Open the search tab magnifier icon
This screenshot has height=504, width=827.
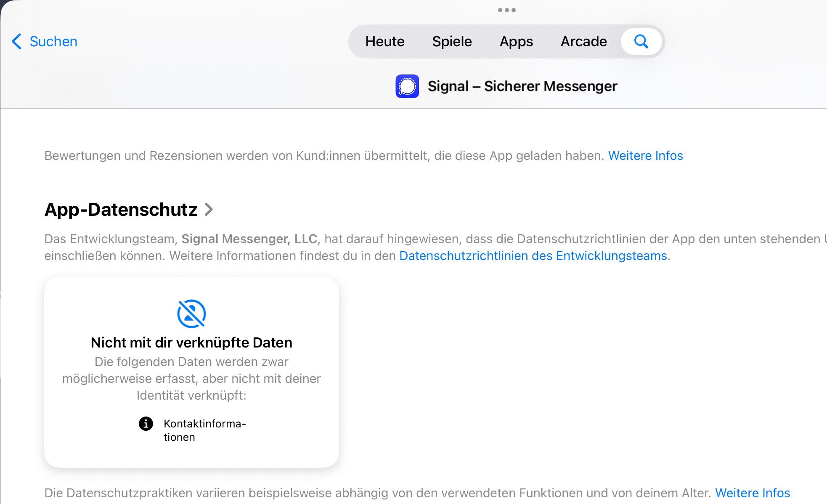coord(641,41)
